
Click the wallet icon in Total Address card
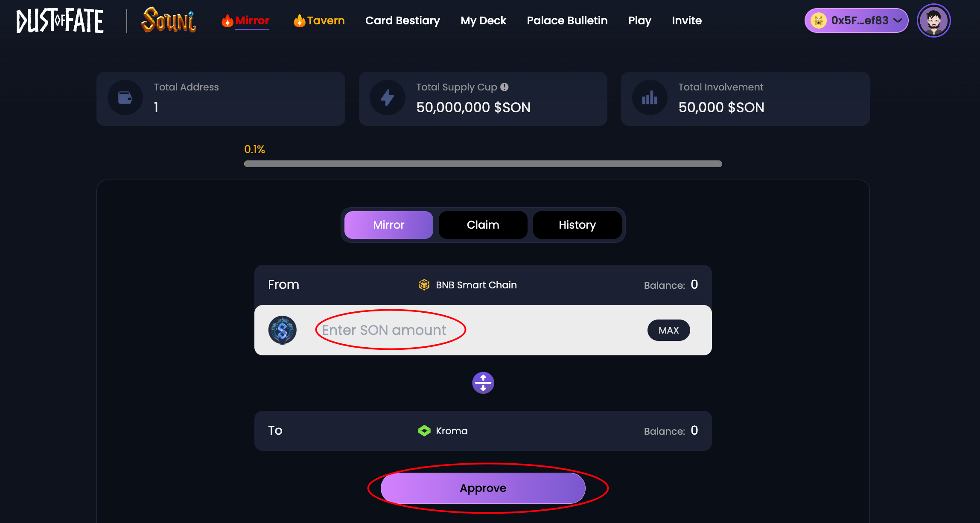coord(125,98)
